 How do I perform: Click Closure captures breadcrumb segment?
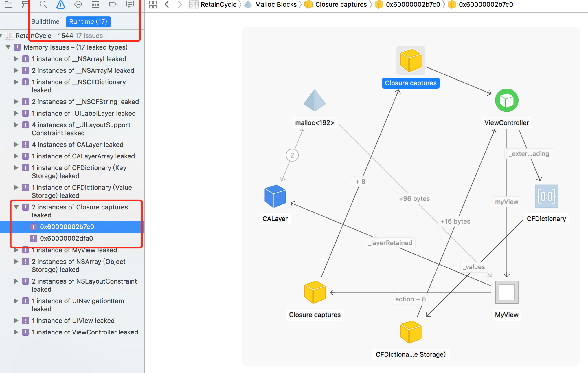coord(341,4)
